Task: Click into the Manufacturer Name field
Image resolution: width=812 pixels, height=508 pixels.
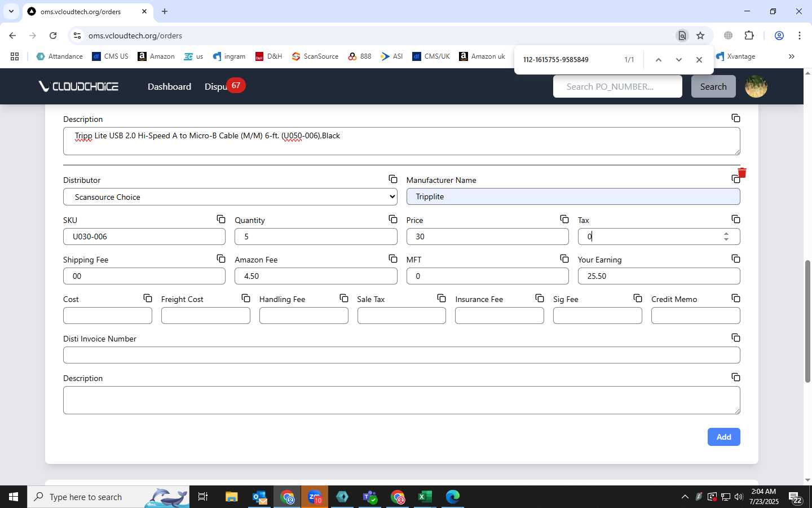Action: (x=573, y=196)
